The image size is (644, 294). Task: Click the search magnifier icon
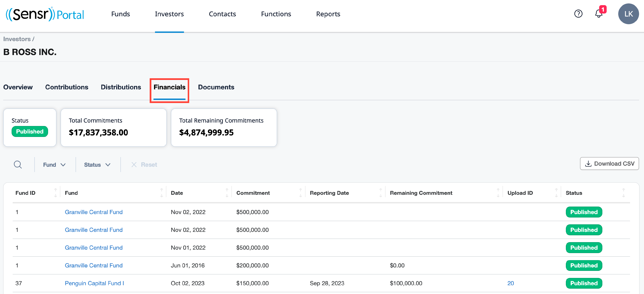tap(18, 165)
